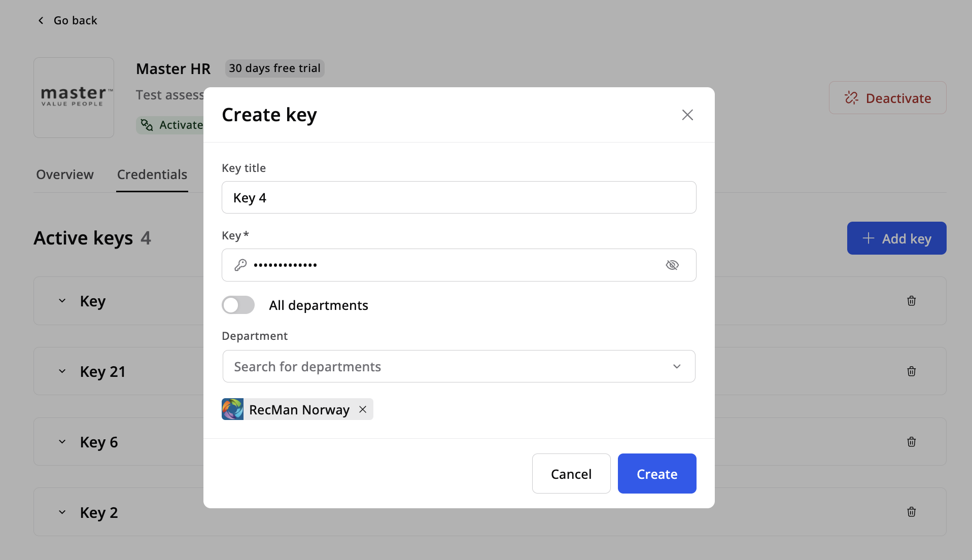This screenshot has height=560, width=972.
Task: Click the Master HR logo thumbnail
Action: click(x=74, y=97)
